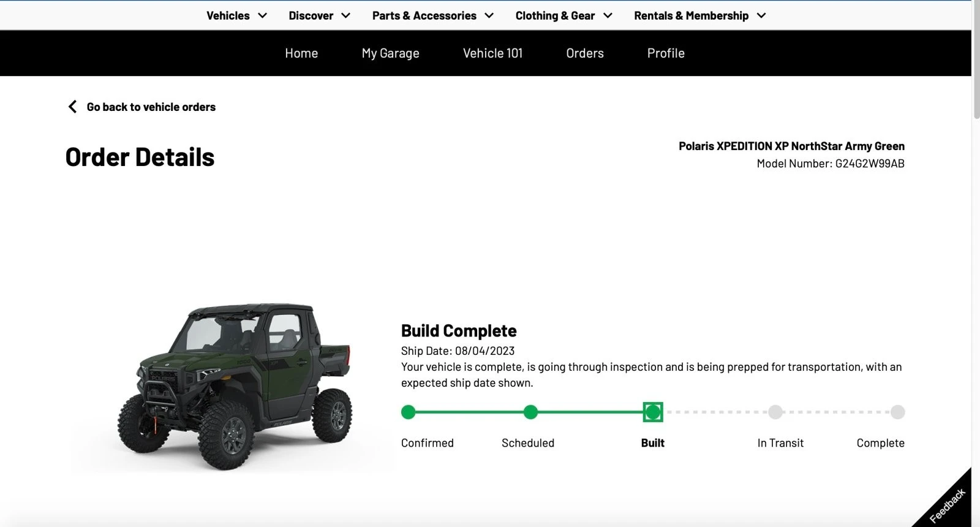Screen dimensions: 980x527
Task: Open the Feedback corner button
Action: coord(948,504)
